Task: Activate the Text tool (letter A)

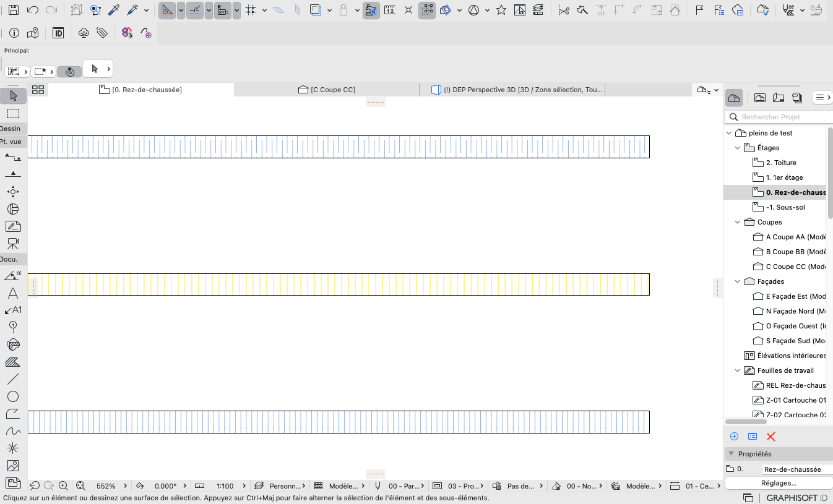Action: pyautogui.click(x=13, y=293)
